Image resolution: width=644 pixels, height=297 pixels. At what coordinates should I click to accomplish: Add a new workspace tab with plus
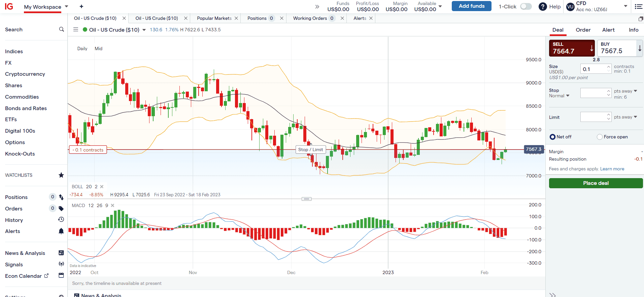point(81,6)
